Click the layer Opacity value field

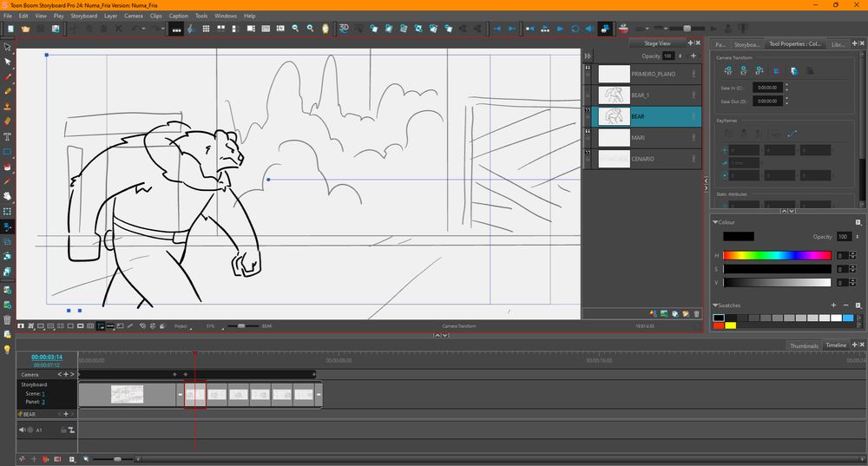tap(668, 56)
